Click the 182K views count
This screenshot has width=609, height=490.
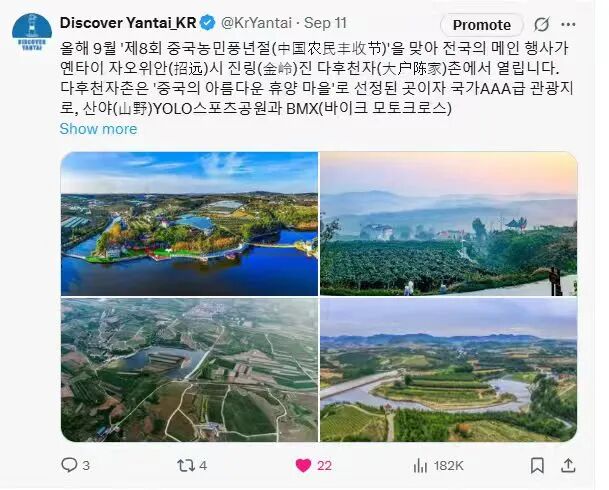pyautogui.click(x=449, y=465)
